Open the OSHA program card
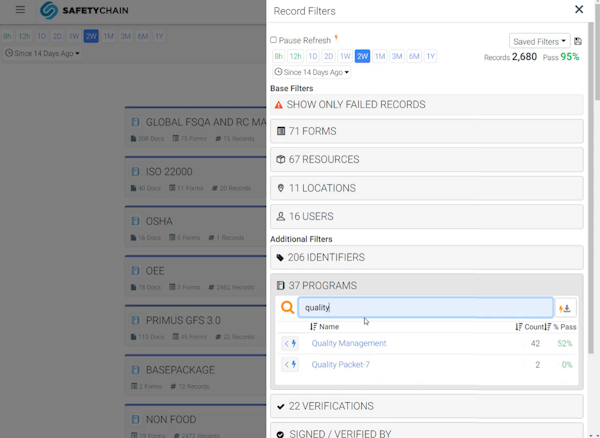The height and width of the screenshot is (438, 600). pyautogui.click(x=196, y=227)
